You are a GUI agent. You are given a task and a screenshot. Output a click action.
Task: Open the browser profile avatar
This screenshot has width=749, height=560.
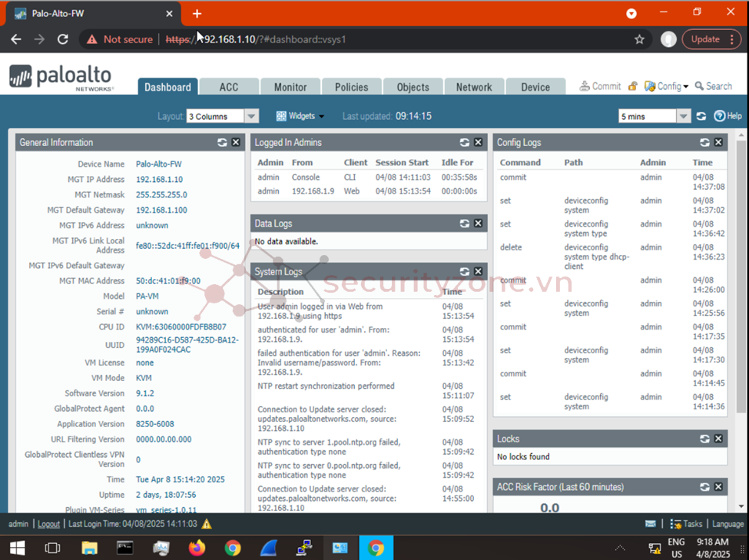click(x=668, y=39)
